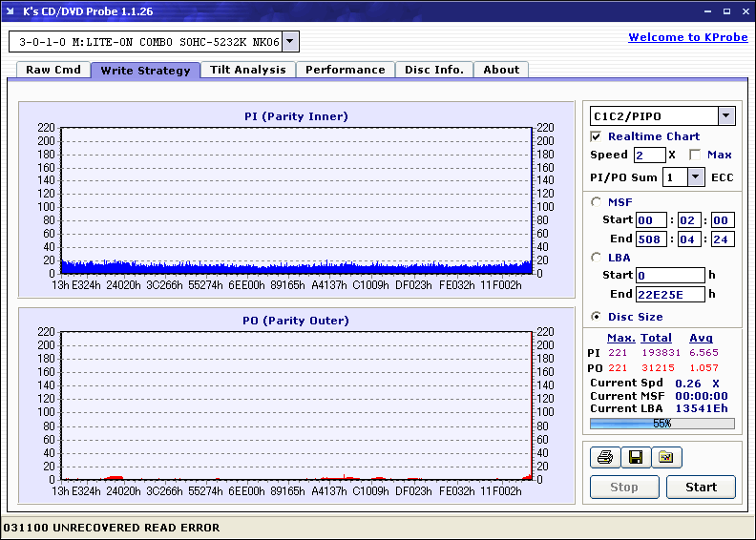Click the printer icon to print chart
The width and height of the screenshot is (756, 540).
click(604, 458)
